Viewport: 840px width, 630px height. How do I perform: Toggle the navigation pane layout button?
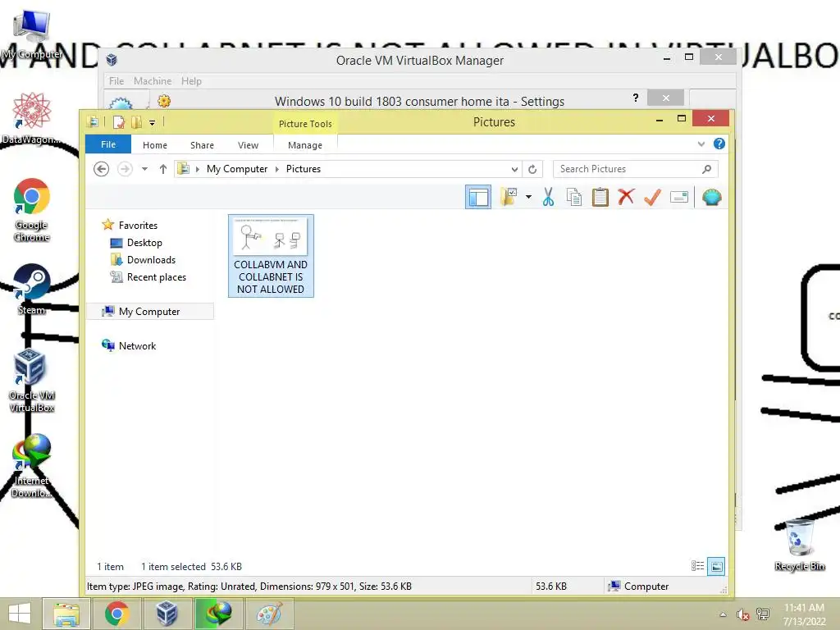pyautogui.click(x=478, y=197)
